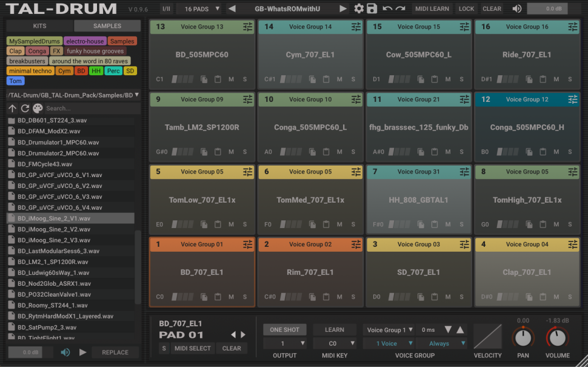Click the save preset floppy disk icon
Screen dimensions: 588x367
click(x=372, y=8)
